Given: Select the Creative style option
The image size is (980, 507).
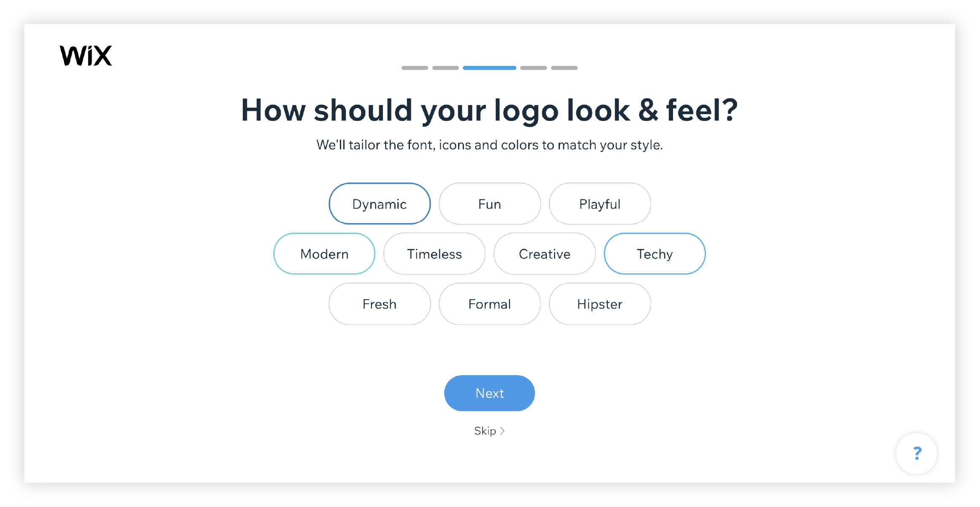Looking at the screenshot, I should tap(545, 253).
